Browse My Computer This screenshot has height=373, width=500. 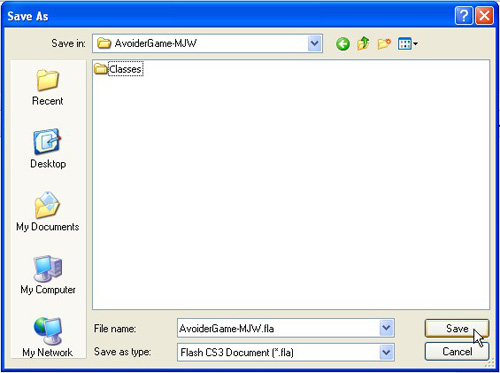(48, 275)
